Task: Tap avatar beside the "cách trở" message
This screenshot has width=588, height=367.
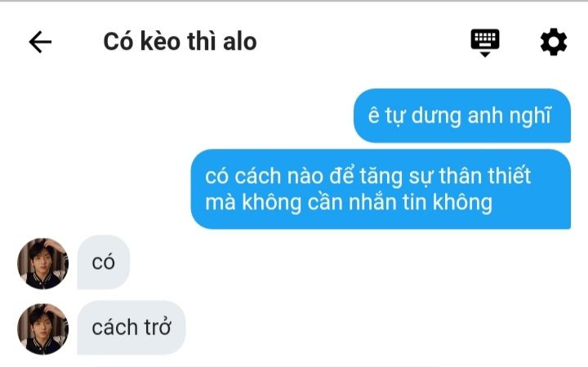Action: (x=42, y=329)
